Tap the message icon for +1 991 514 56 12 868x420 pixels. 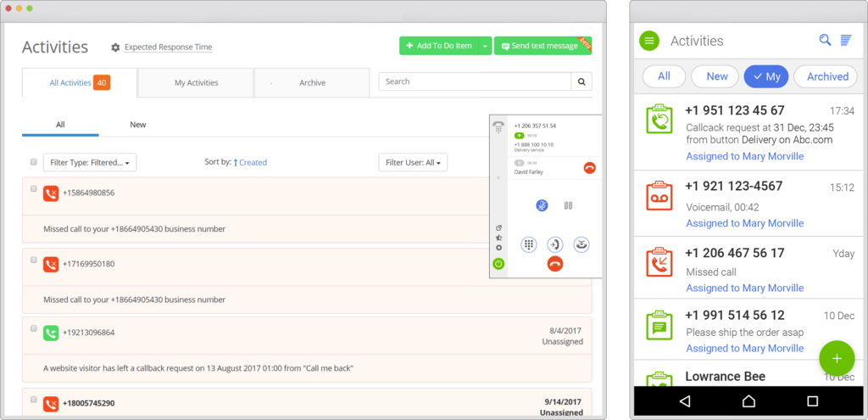pos(659,325)
